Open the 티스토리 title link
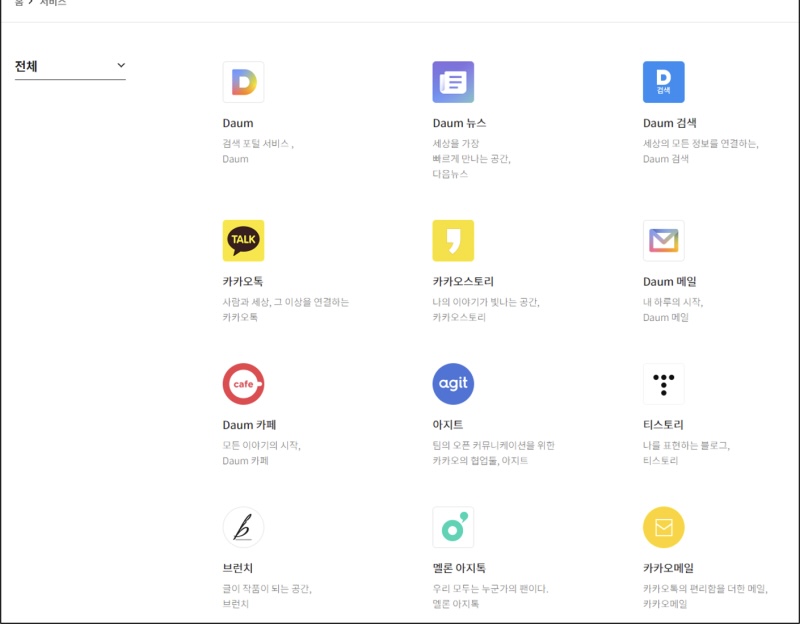Screen dimensions: 800x624 point(663,425)
